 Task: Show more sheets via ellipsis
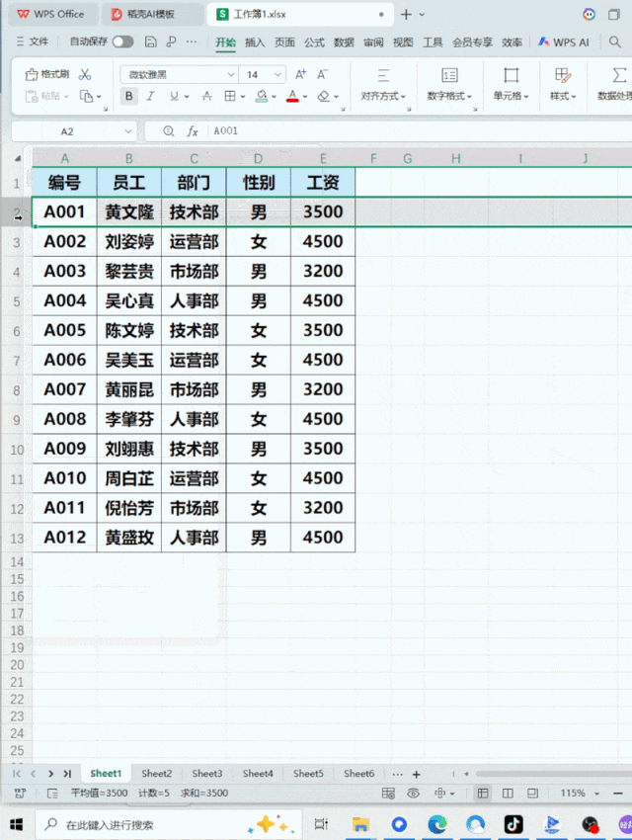point(397,774)
